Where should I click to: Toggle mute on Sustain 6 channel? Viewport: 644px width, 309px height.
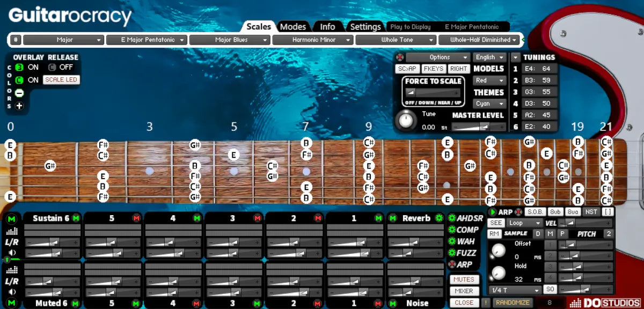point(76,218)
